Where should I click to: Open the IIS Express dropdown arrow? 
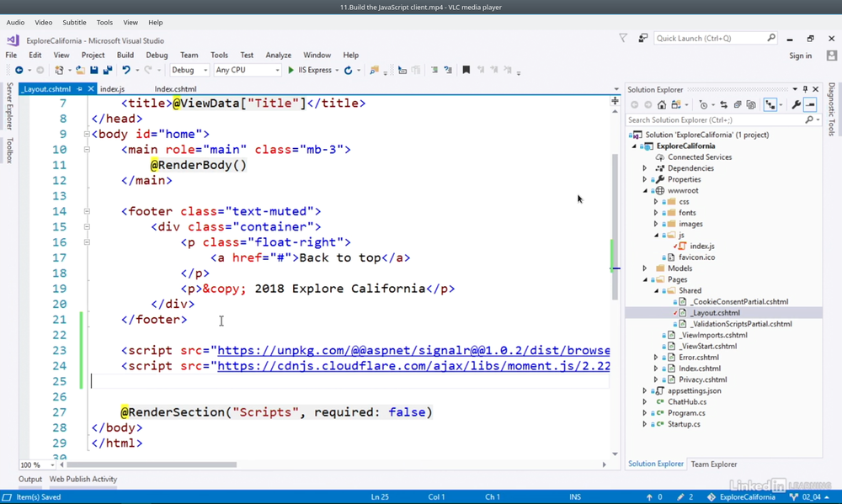(x=338, y=71)
